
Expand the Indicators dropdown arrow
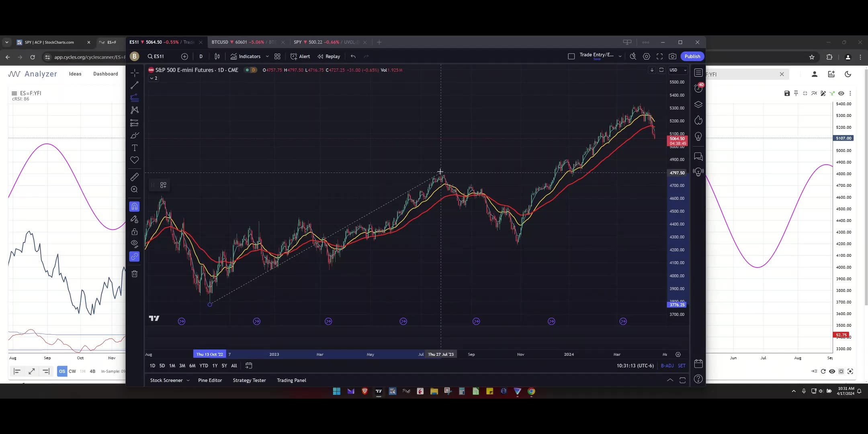267,56
